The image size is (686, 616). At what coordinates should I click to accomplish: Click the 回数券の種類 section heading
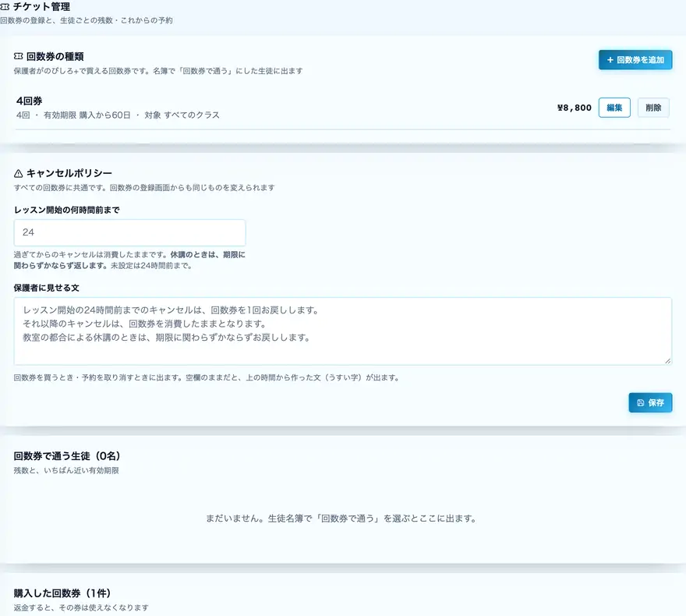[x=55, y=56]
